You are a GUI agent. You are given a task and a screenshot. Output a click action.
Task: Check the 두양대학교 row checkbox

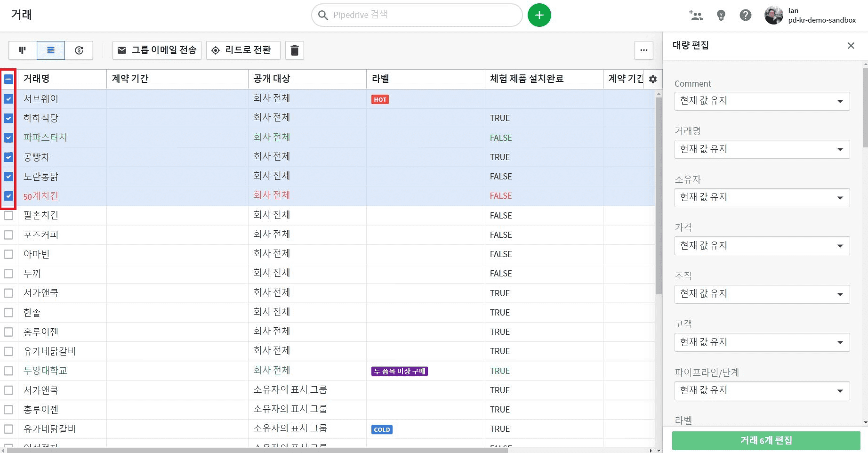tap(8, 371)
